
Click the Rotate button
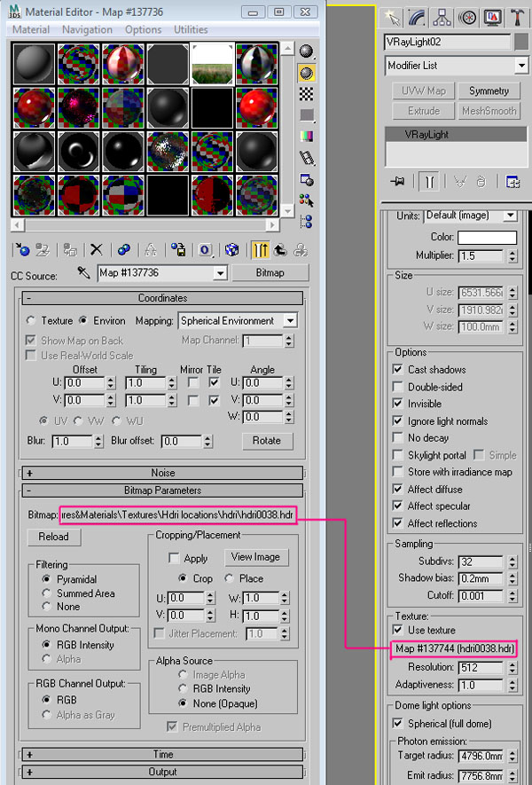(x=267, y=441)
